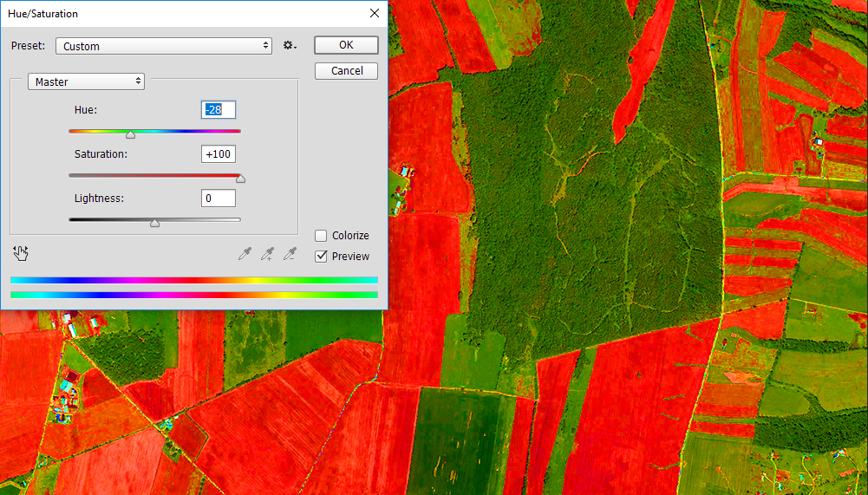The image size is (868, 495).
Task: Click Cancel to discard changes
Action: click(346, 71)
